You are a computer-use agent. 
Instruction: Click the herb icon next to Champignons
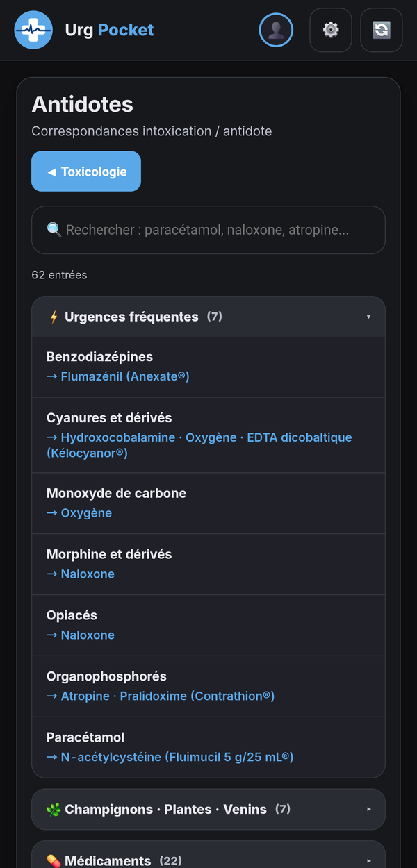click(54, 809)
